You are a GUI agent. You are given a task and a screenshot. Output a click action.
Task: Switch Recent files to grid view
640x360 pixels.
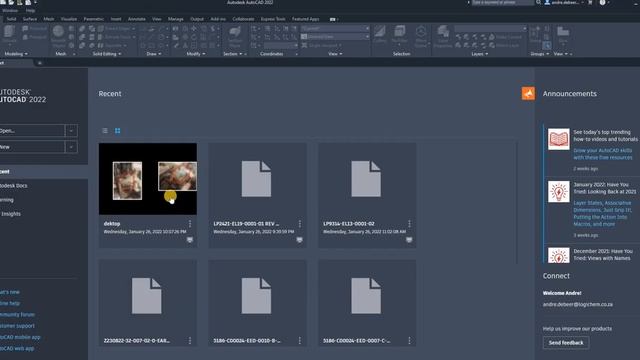coord(118,131)
